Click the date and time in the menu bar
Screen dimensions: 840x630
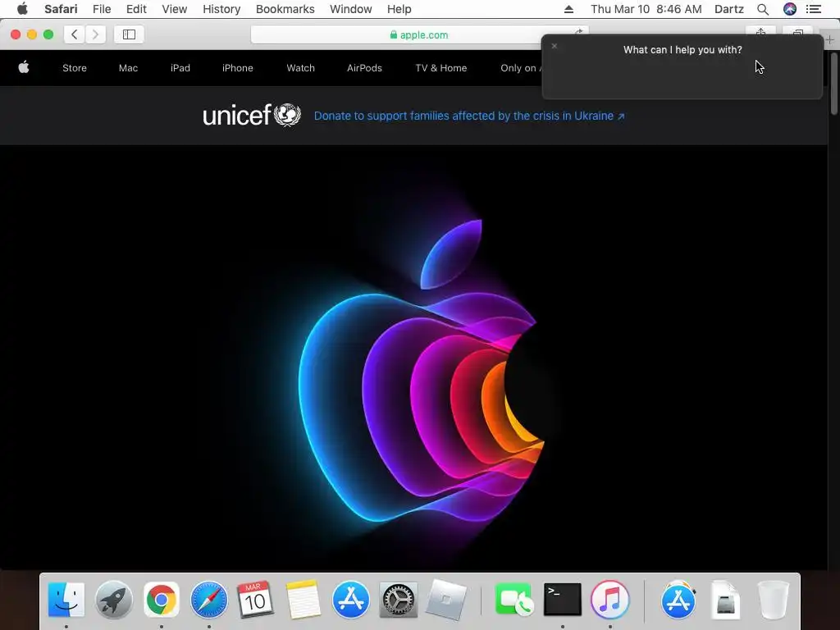coord(646,9)
